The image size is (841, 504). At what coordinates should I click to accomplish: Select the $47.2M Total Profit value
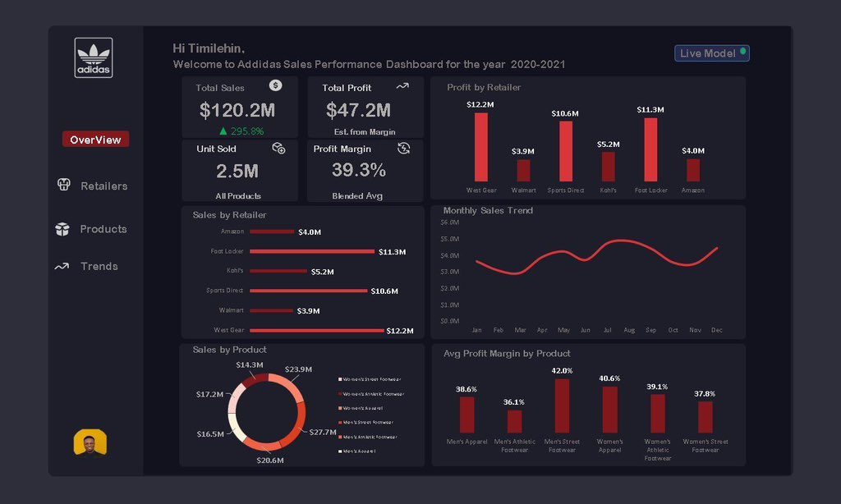coord(358,110)
